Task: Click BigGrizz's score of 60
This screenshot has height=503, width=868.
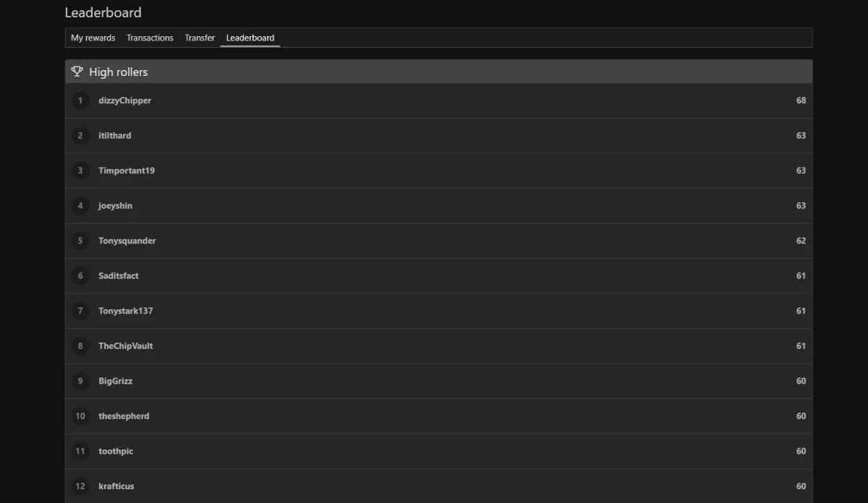Action: point(801,381)
